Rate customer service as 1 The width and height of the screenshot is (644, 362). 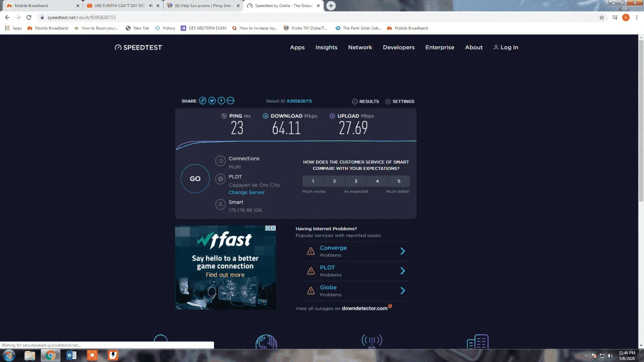[x=313, y=181]
